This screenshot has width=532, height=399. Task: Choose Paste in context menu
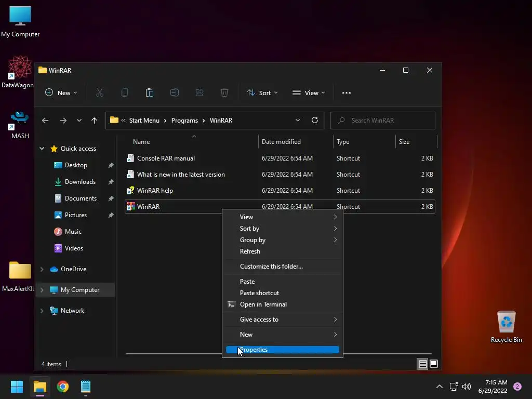[x=282, y=281]
